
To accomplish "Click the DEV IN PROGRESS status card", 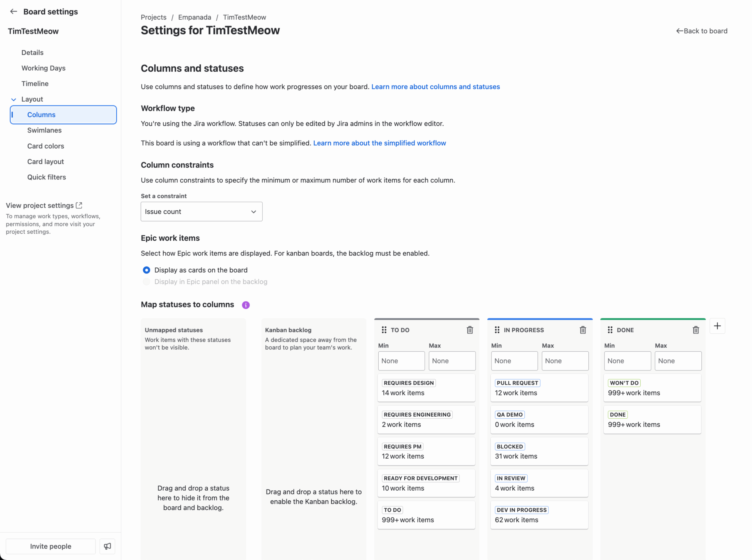I will [540, 515].
